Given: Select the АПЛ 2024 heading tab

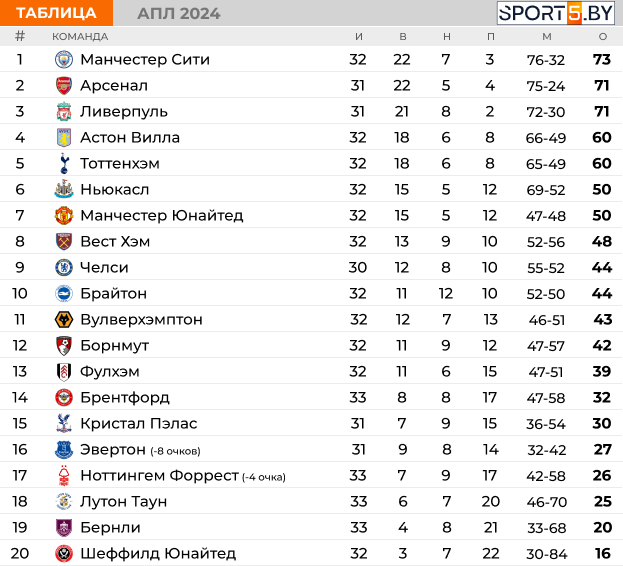Looking at the screenshot, I should point(179,14).
